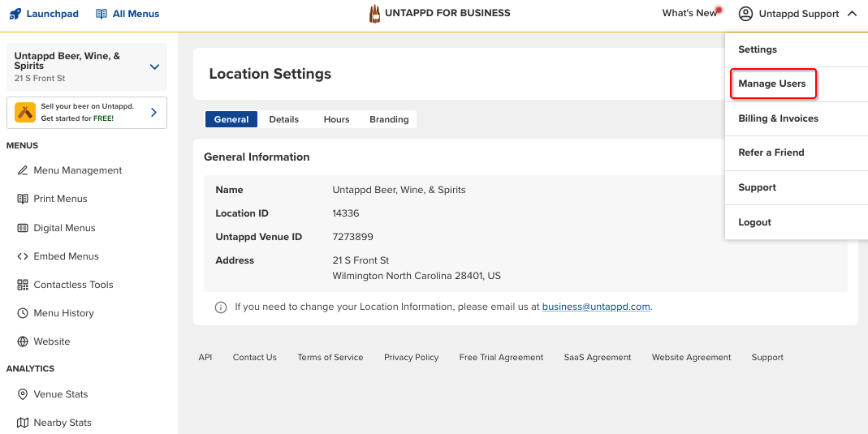Click the Location Settings heading
The width and height of the screenshot is (868, 434).
pyautogui.click(x=270, y=74)
